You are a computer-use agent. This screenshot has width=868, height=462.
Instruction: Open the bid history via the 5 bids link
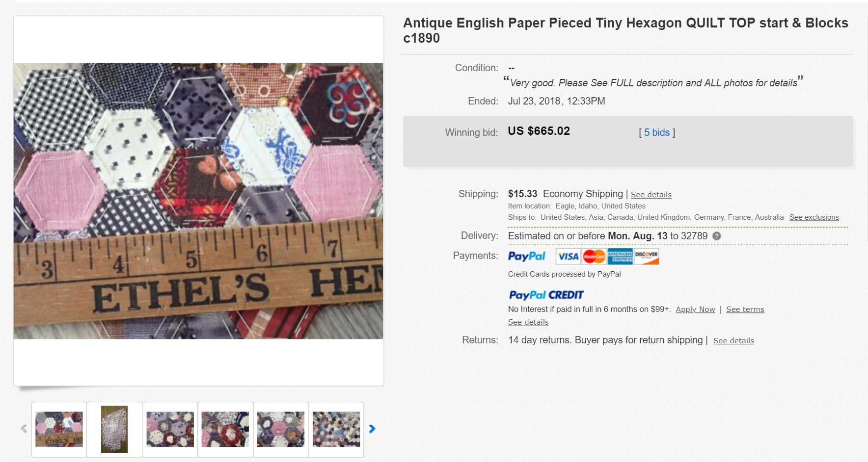[656, 132]
